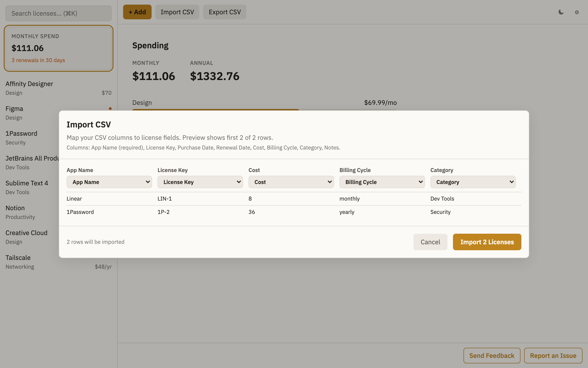Click the '36' cost cell
Screen dimensions: 588x368
click(252, 212)
